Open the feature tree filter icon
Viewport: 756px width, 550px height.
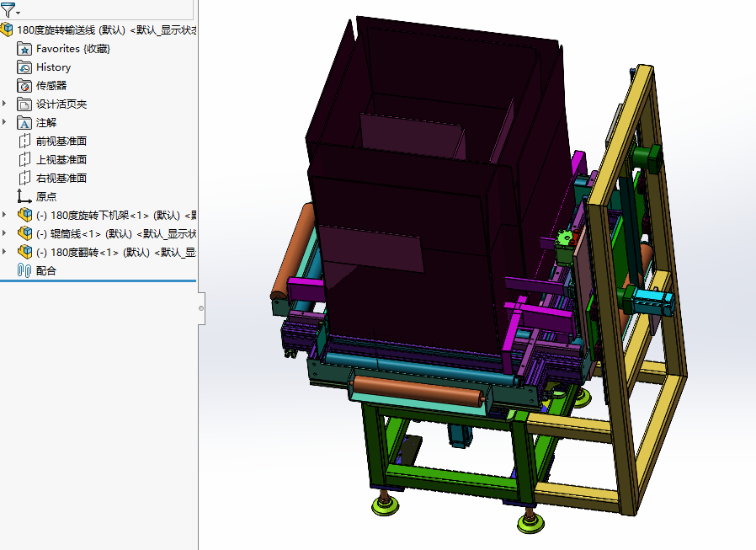tap(8, 9)
